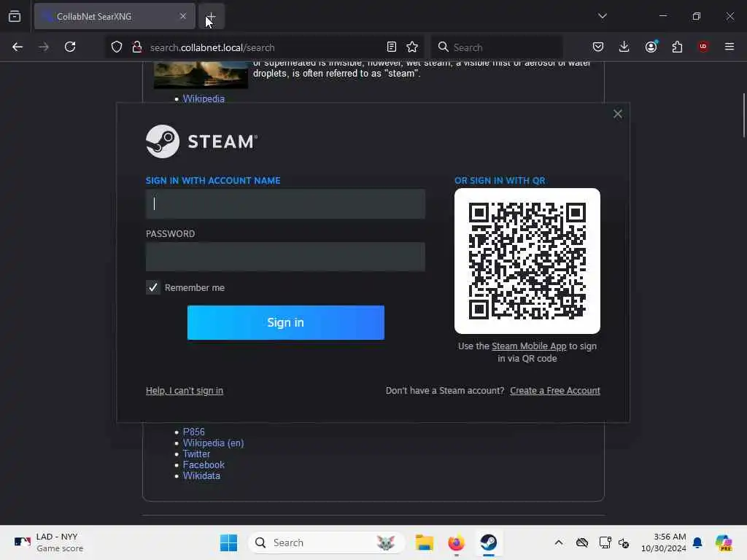The height and width of the screenshot is (560, 747).
Task: Click the Steam password field
Action: pos(285,257)
